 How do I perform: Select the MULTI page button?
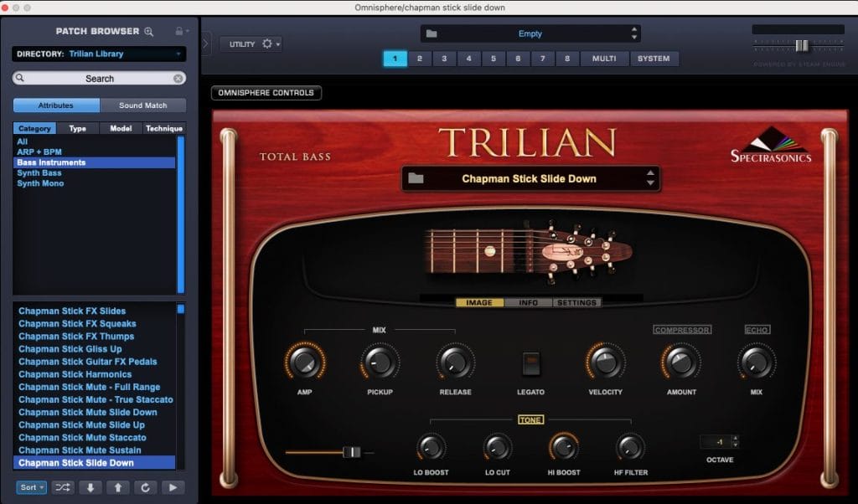[x=603, y=59]
